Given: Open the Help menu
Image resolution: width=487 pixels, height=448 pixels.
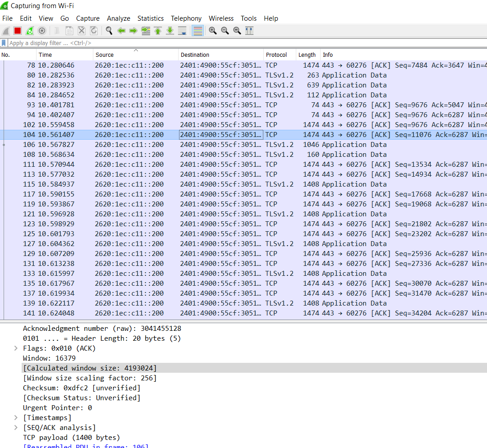Looking at the screenshot, I should click(271, 18).
